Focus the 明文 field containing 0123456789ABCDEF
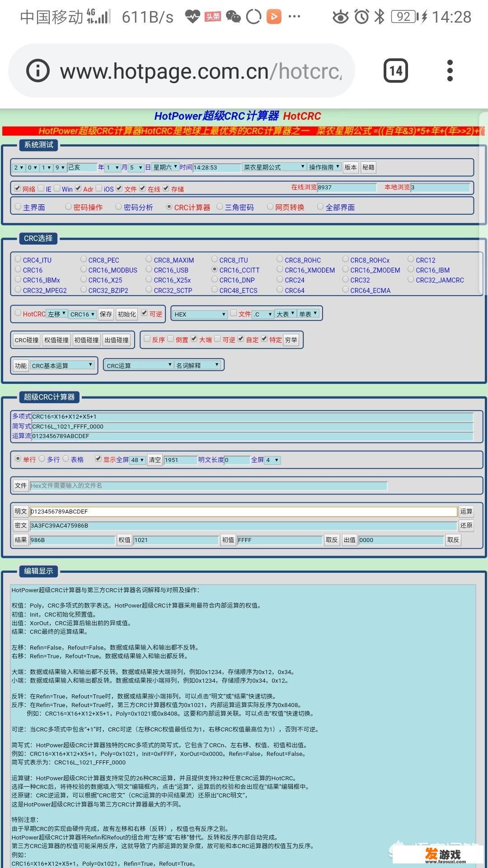 pyautogui.click(x=244, y=511)
